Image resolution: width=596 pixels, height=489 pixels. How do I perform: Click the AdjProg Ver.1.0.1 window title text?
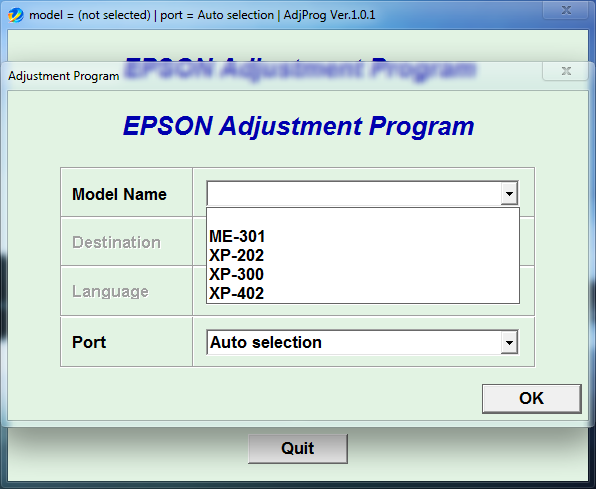pos(202,15)
